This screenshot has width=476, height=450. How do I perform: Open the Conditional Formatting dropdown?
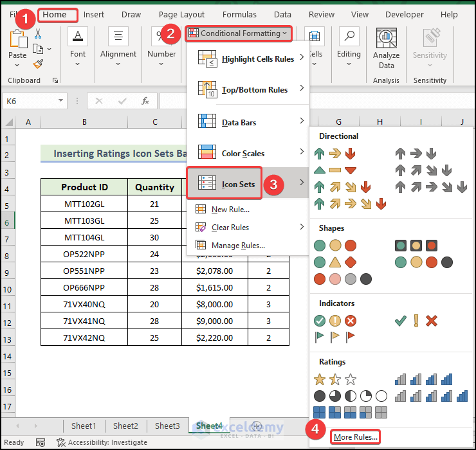(x=239, y=33)
